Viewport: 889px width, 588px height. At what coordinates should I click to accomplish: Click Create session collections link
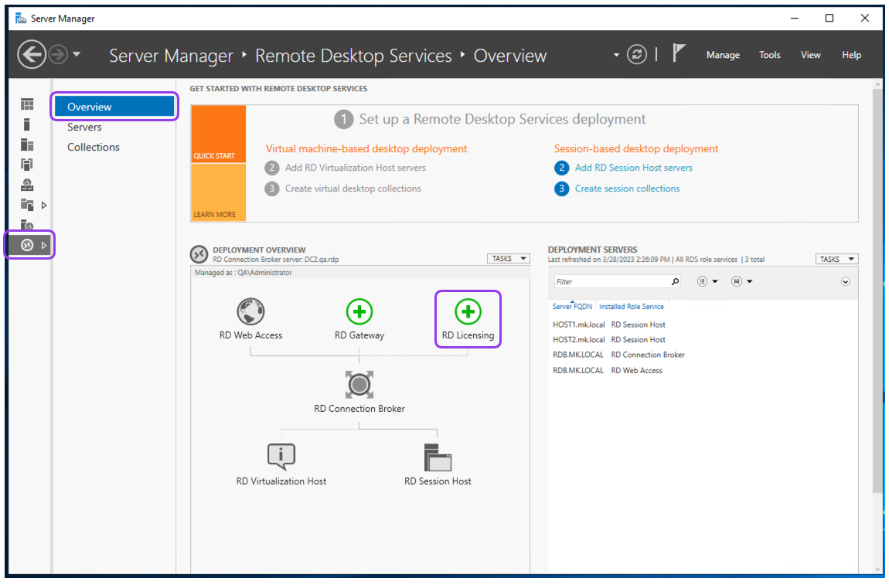pyautogui.click(x=627, y=189)
